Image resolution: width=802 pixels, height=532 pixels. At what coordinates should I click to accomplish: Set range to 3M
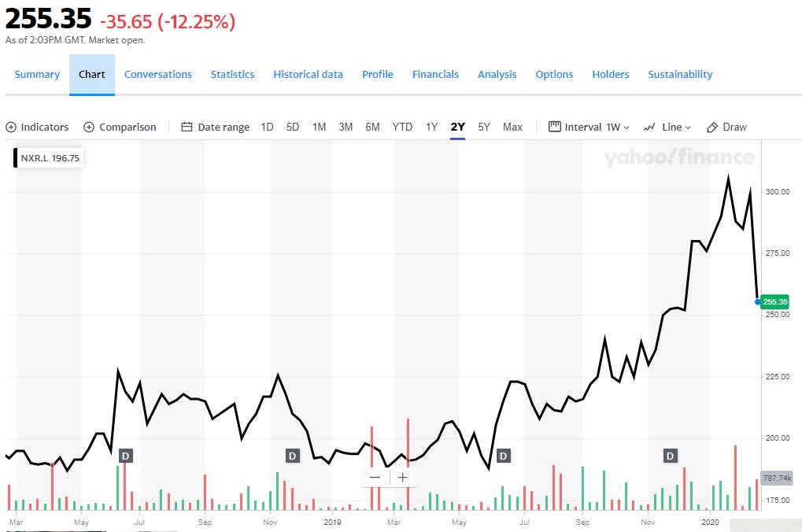point(346,127)
